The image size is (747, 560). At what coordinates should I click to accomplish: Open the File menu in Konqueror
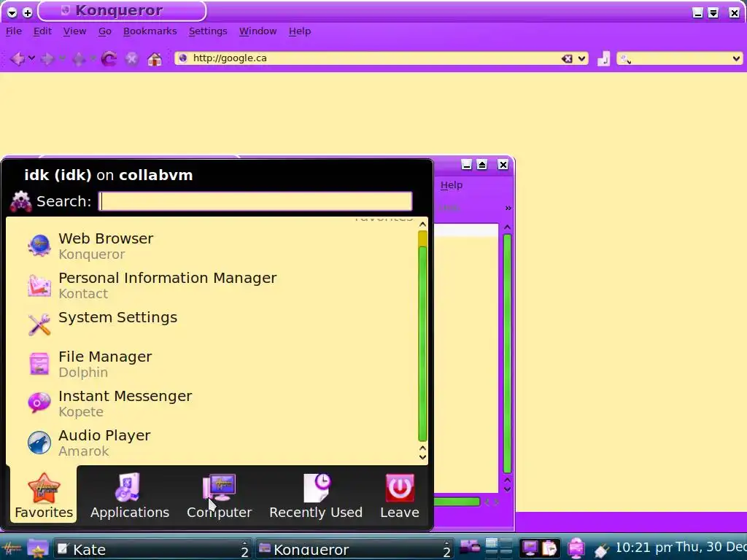(x=14, y=31)
